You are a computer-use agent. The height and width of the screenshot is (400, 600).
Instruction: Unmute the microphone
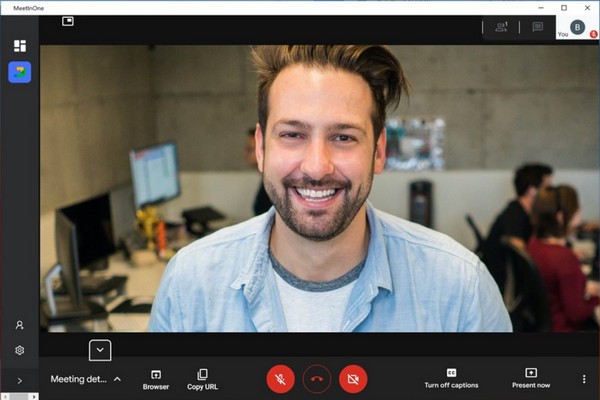(x=281, y=379)
